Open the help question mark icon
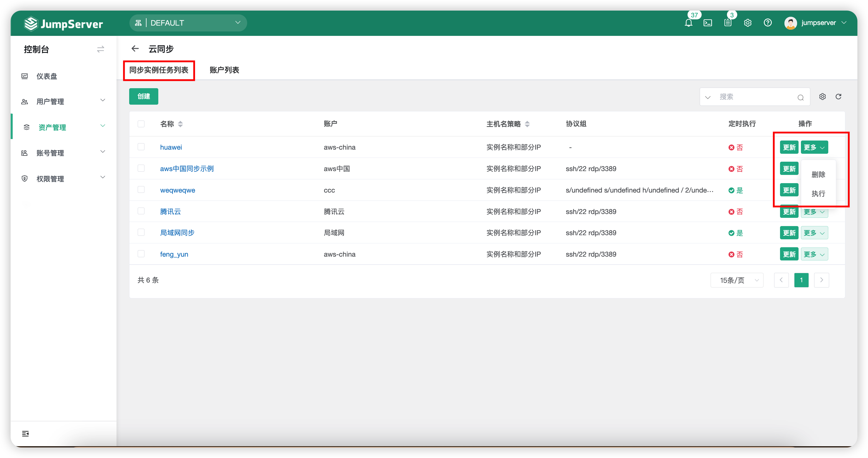Screen dimensions: 868x458 768,23
